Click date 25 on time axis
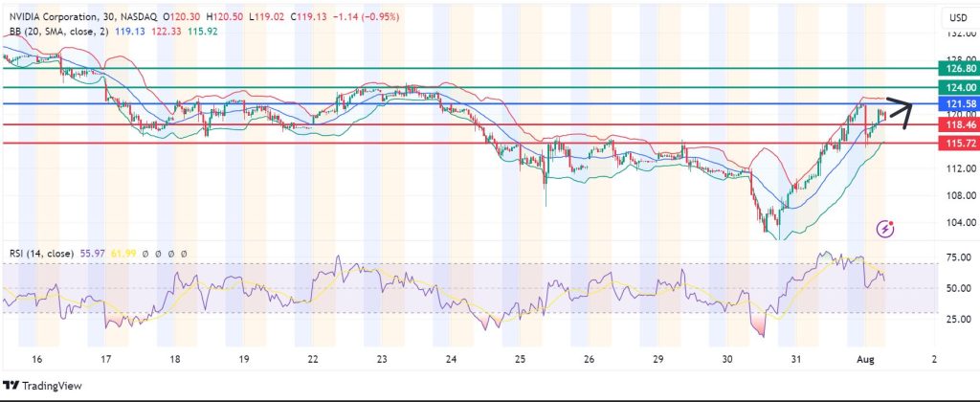980x402 pixels. tap(520, 360)
